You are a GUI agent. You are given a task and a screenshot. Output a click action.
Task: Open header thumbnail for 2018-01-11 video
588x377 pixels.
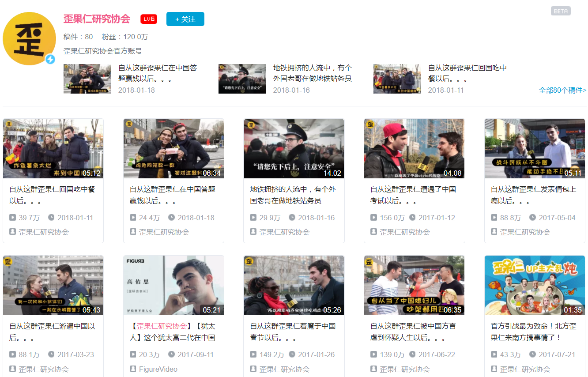coord(397,79)
